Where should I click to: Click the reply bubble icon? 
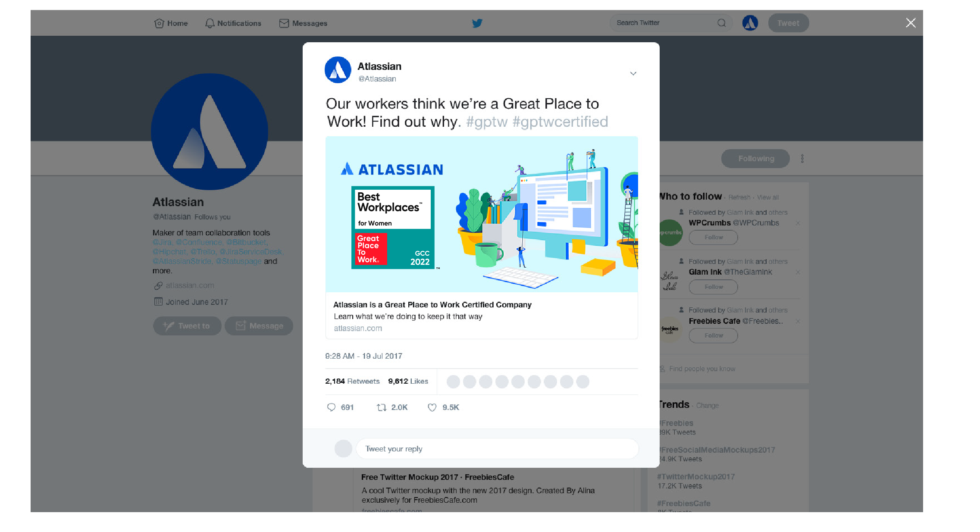pos(331,407)
